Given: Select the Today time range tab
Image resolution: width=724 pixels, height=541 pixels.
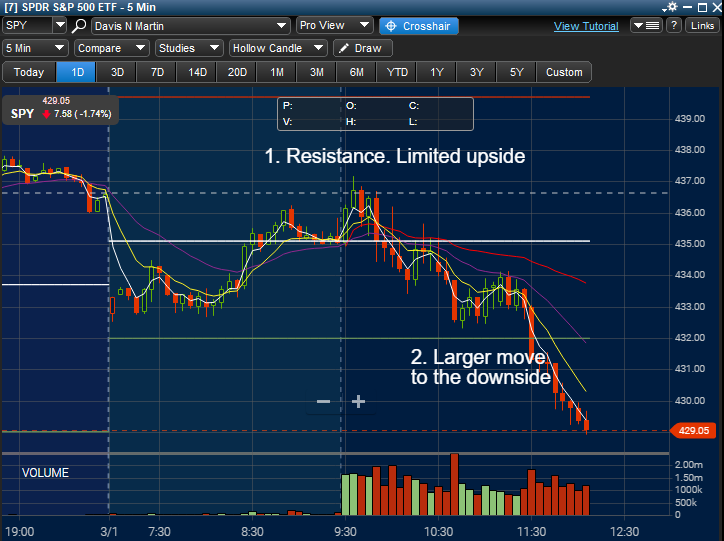Looking at the screenshot, I should click(x=29, y=72).
